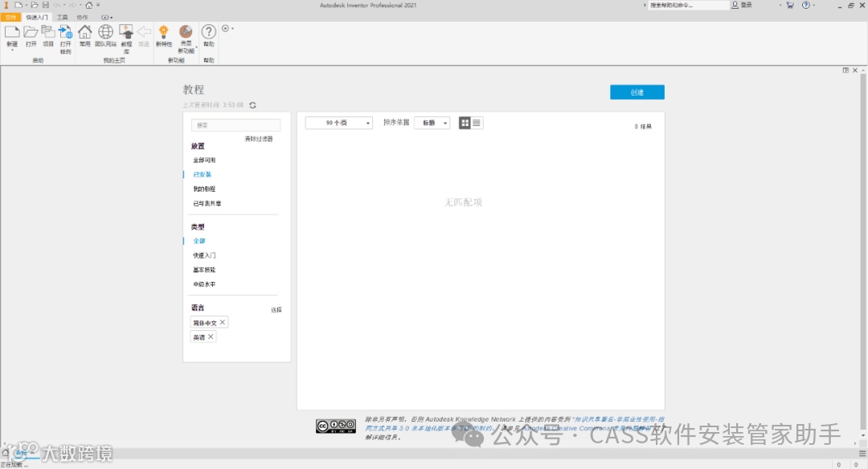This screenshot has width=868, height=469.
Task: Click the quick access Undo arrow
Action: [57, 5]
